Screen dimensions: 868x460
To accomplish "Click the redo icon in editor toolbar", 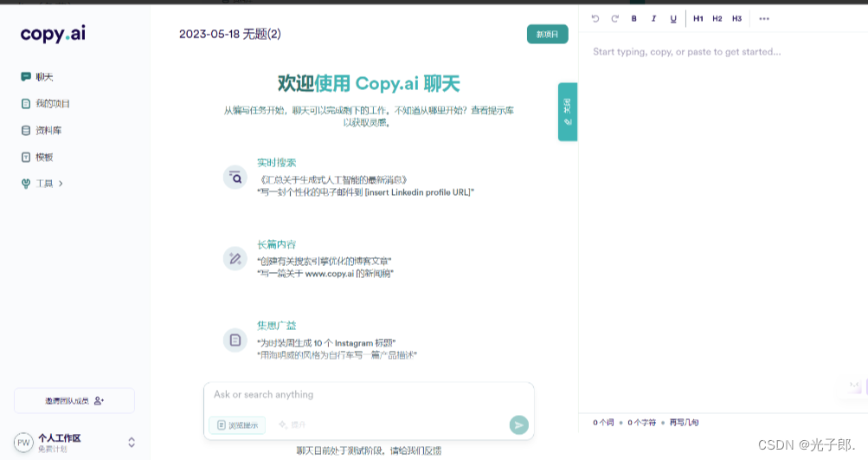I will [x=614, y=19].
